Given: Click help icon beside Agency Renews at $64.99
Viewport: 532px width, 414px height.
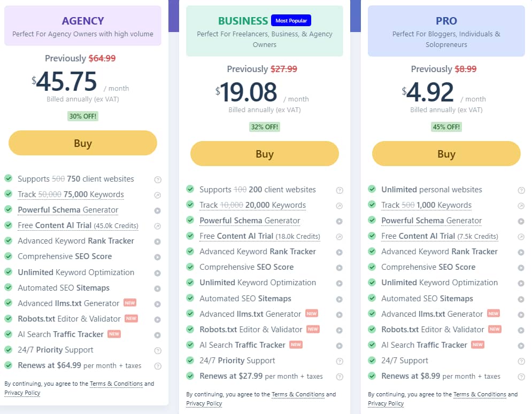Looking at the screenshot, I should 158,366.
